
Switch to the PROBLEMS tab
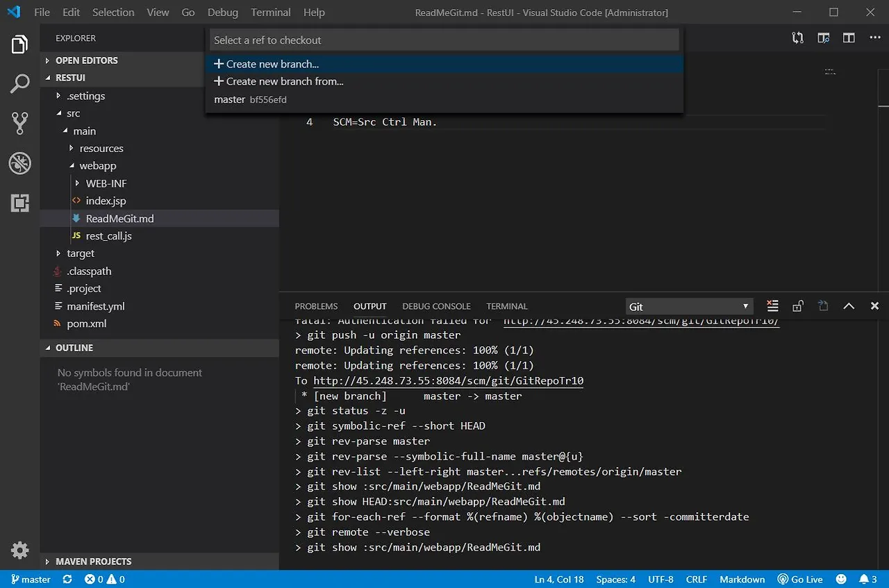click(316, 306)
